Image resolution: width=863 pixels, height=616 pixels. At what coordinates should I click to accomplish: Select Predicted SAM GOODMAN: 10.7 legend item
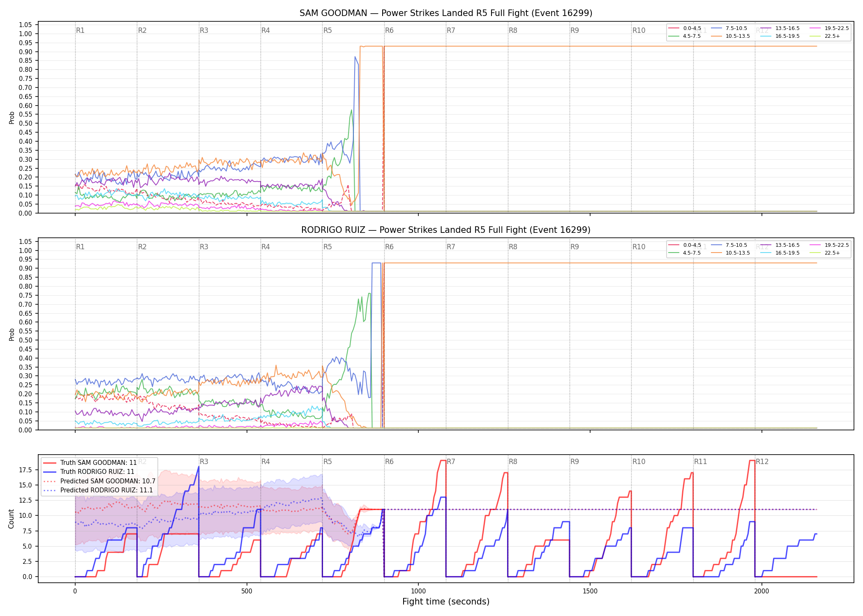[99, 481]
